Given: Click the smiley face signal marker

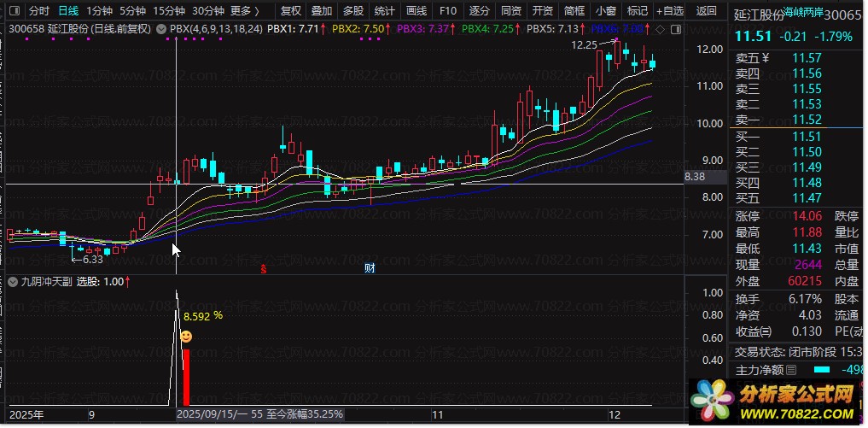Looking at the screenshot, I should pyautogui.click(x=186, y=337).
